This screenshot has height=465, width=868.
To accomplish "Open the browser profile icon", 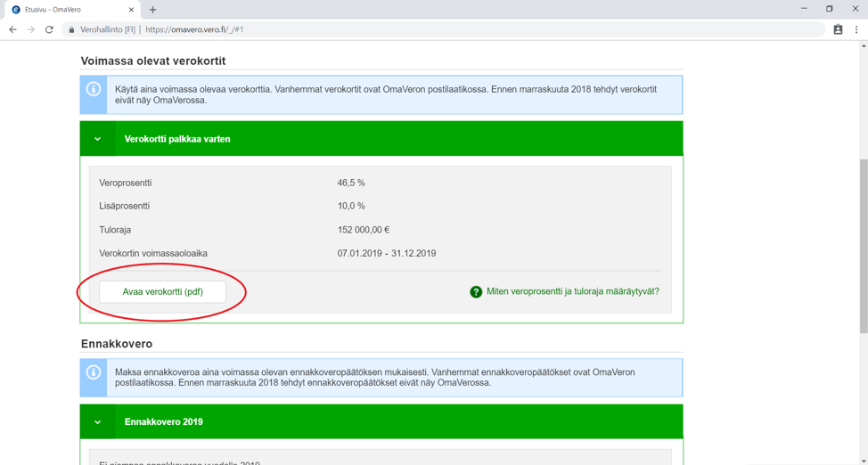I will pyautogui.click(x=838, y=29).
